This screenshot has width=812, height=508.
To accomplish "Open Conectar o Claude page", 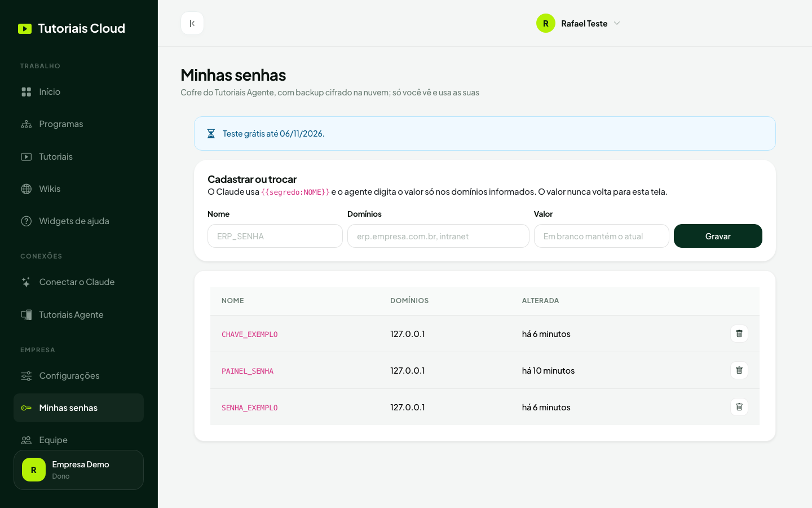I will 78,282.
